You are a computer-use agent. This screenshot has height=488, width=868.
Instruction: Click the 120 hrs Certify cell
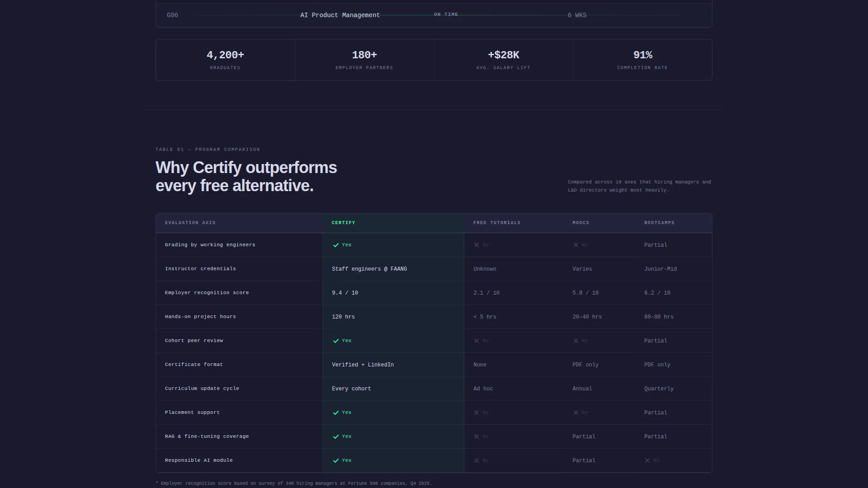(343, 317)
